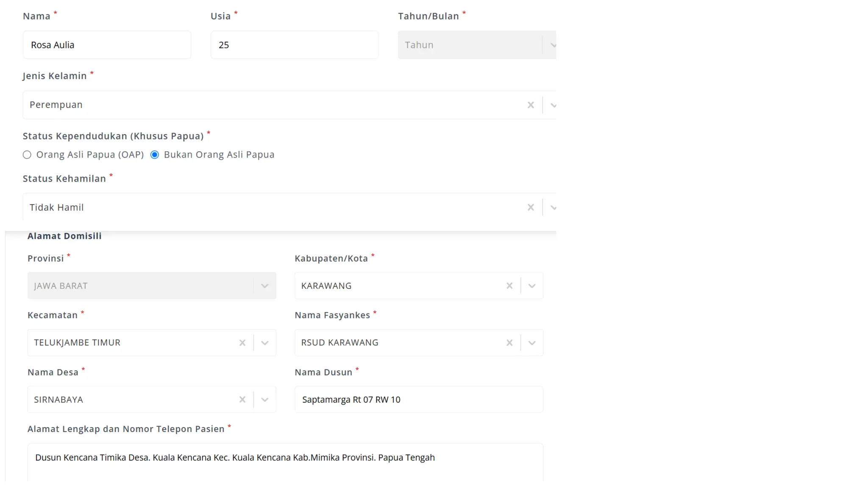
Task: Clear the Nama Fasyankes RSUD KARAWANG selection
Action: 509,343
